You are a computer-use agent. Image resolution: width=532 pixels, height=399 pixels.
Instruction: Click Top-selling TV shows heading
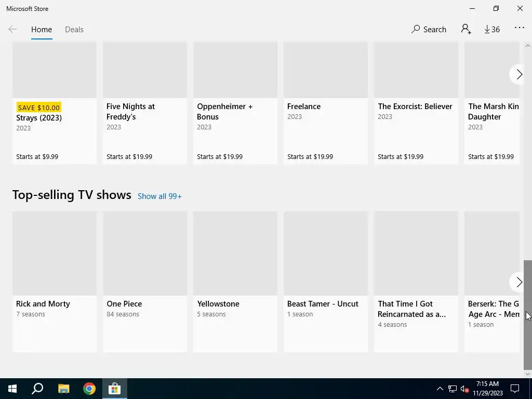[x=72, y=195]
